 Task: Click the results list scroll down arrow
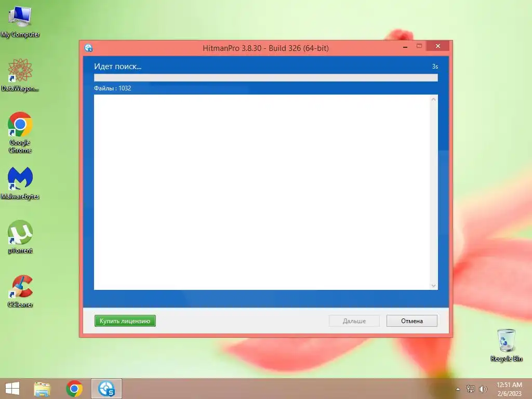coord(433,286)
